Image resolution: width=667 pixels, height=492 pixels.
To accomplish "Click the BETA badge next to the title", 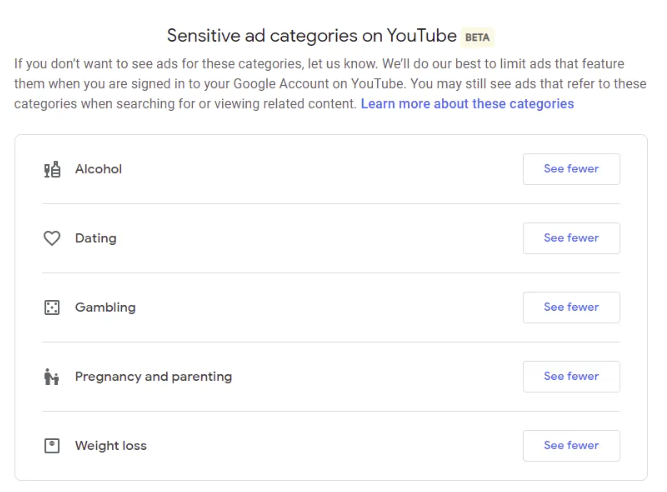I will [477, 37].
